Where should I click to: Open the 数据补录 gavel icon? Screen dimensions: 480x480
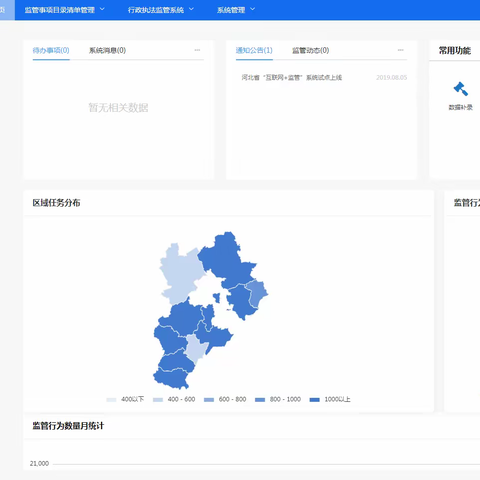point(461,89)
